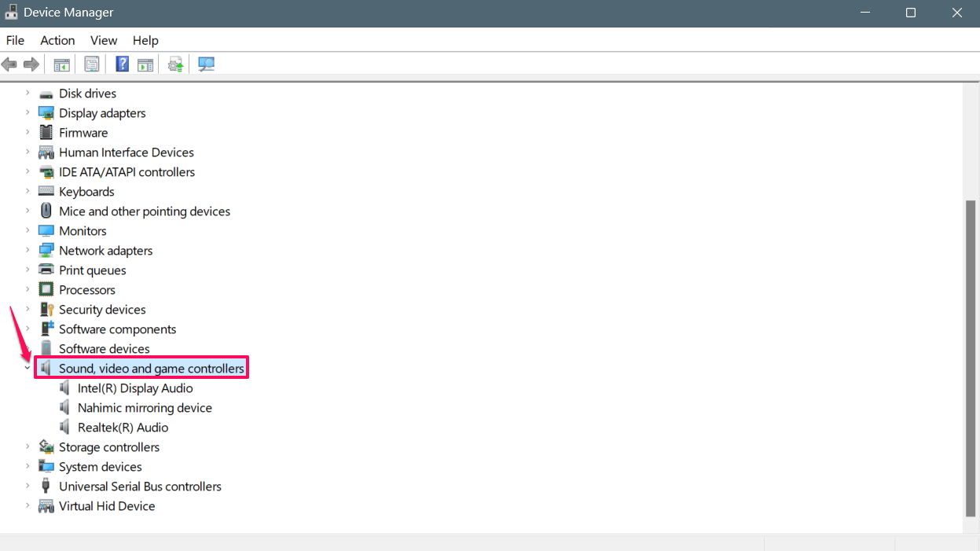Select the Nahimic mirroring device entry

pyautogui.click(x=145, y=408)
